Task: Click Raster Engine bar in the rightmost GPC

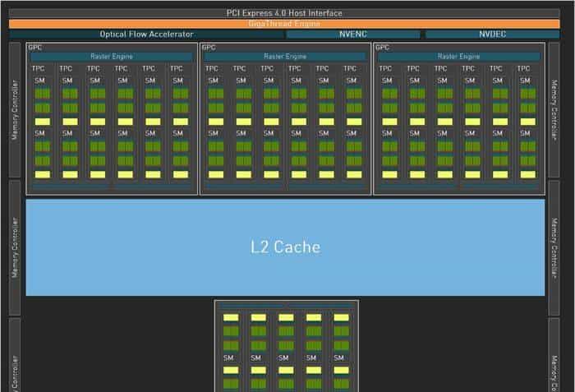Action: coord(459,57)
